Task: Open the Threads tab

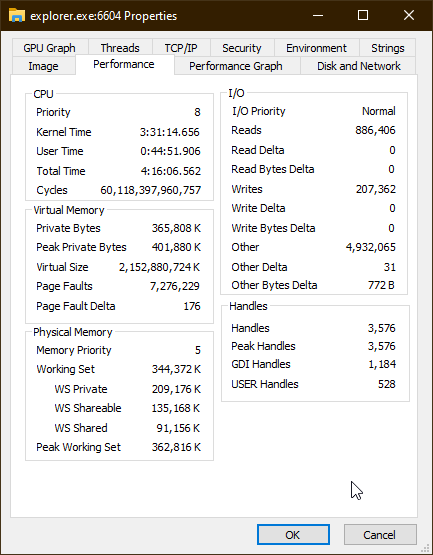Action: coord(120,48)
